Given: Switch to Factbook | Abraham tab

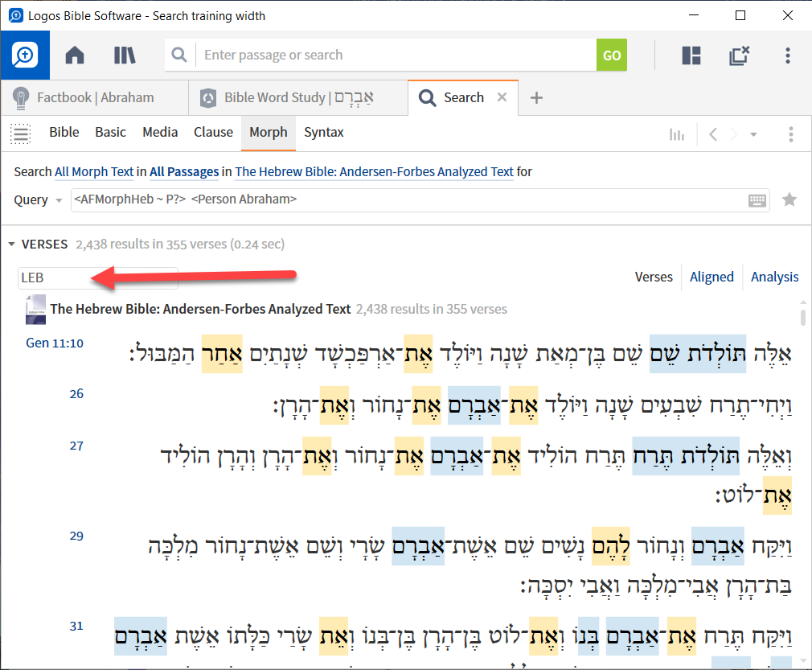Looking at the screenshot, I should click(x=96, y=97).
